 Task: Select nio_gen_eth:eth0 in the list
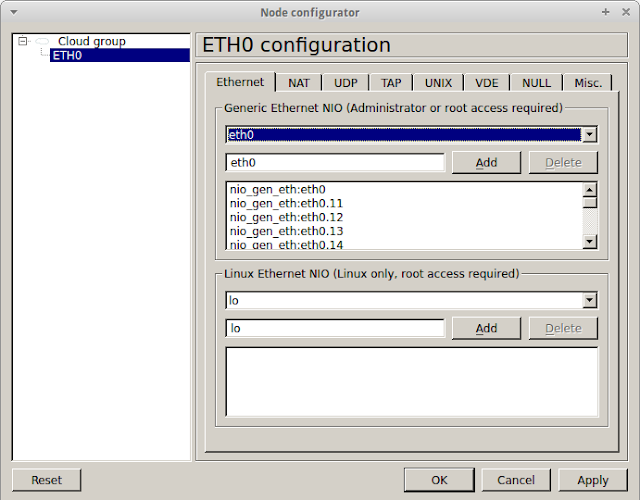coord(278,189)
